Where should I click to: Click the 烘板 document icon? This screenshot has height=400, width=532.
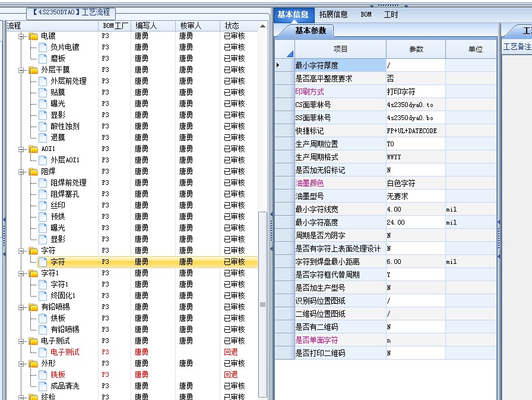pos(43,318)
